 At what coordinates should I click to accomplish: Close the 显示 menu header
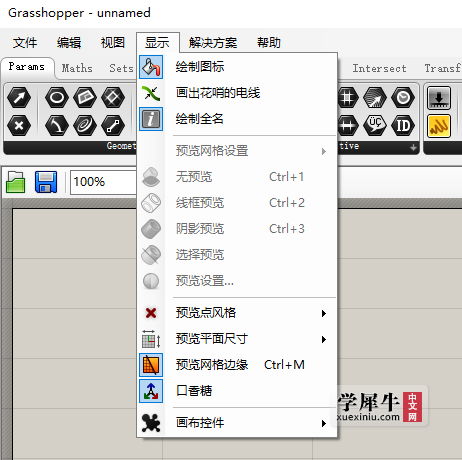157,43
